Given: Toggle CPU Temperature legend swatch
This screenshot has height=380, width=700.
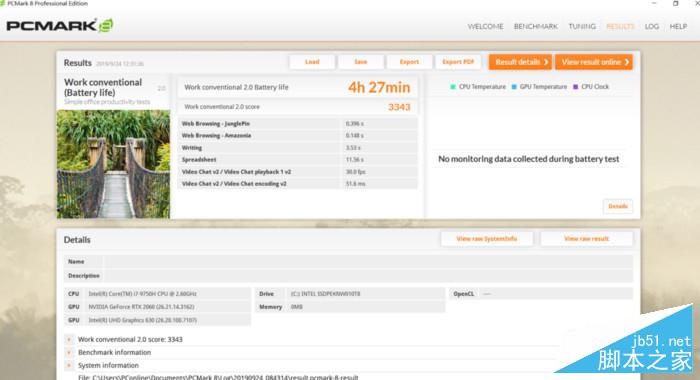Looking at the screenshot, I should click(453, 87).
